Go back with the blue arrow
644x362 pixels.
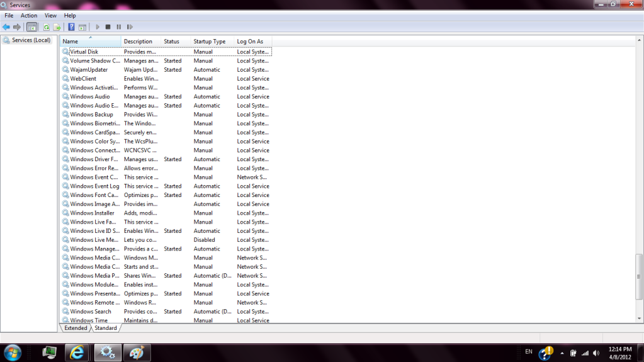6,27
